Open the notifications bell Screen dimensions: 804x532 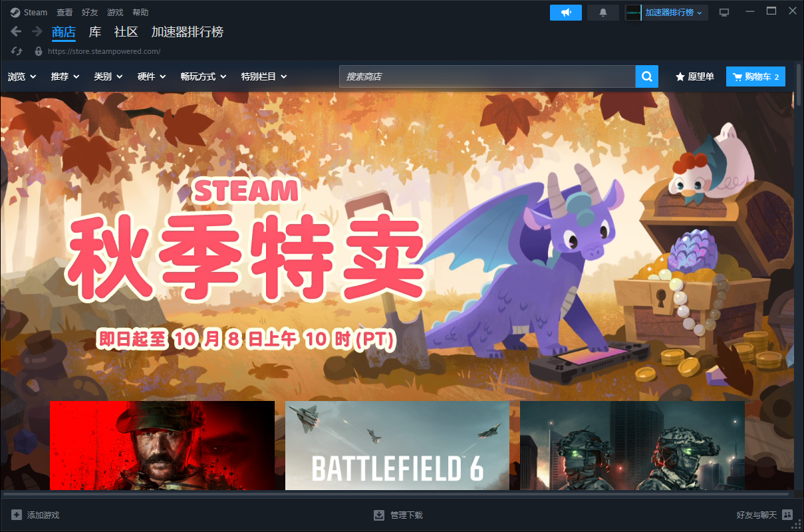pyautogui.click(x=603, y=13)
